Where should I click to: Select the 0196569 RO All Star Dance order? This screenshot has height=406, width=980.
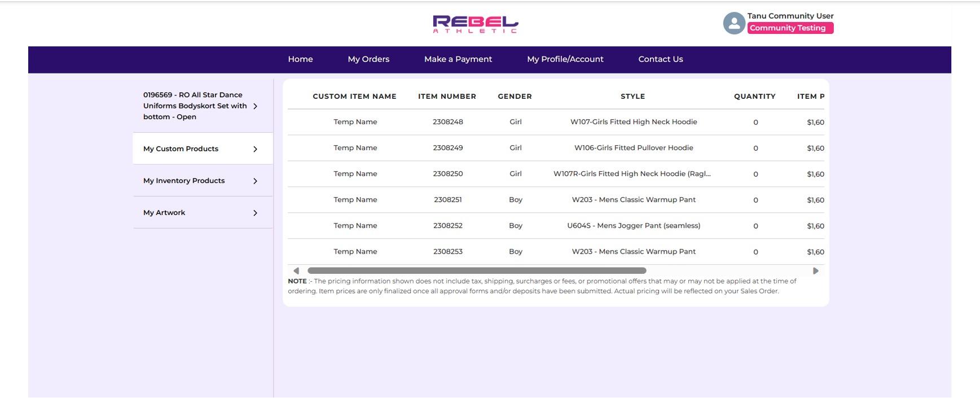[203, 106]
